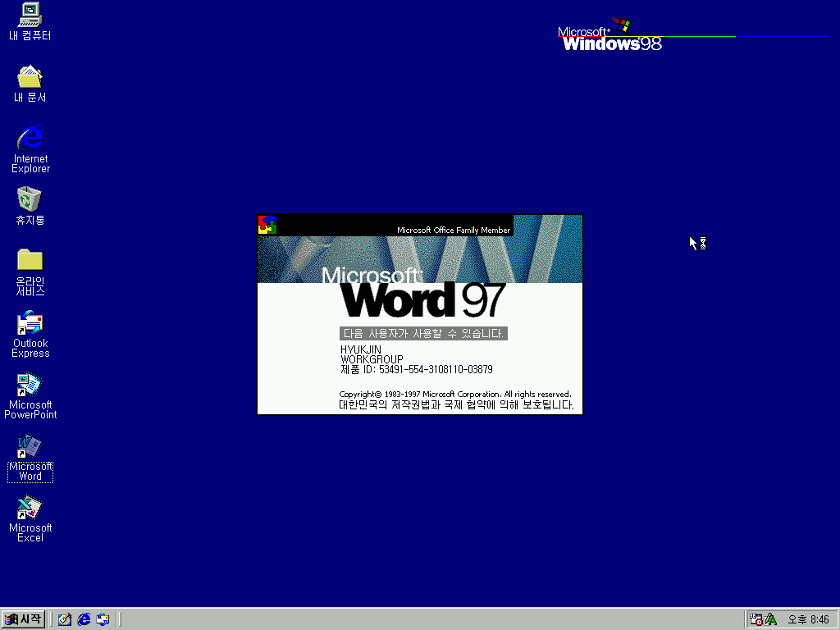Click the Copyright 1983-1997 Microsoft Corporation line

(x=454, y=395)
